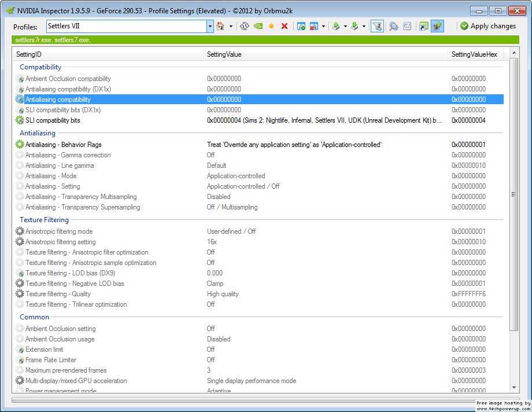Screen dimensions: 532x412
Task: Click shield gear icon beside LOD bias (DX9)
Action: click(20, 273)
